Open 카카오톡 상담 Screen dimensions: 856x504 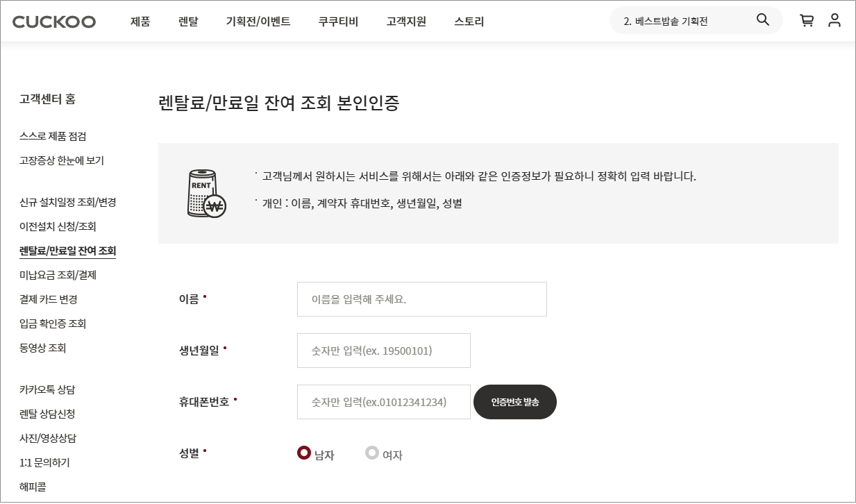[48, 389]
